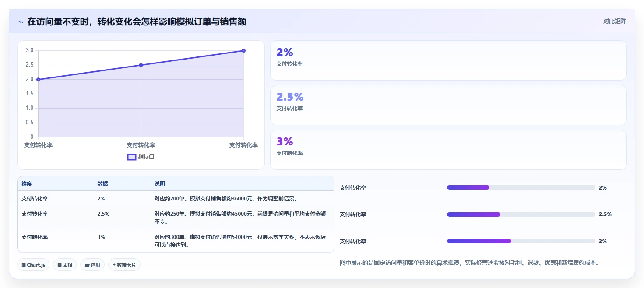Click the 指标值 legend label
Viewport: 644px width, 288px height.
click(x=146, y=157)
